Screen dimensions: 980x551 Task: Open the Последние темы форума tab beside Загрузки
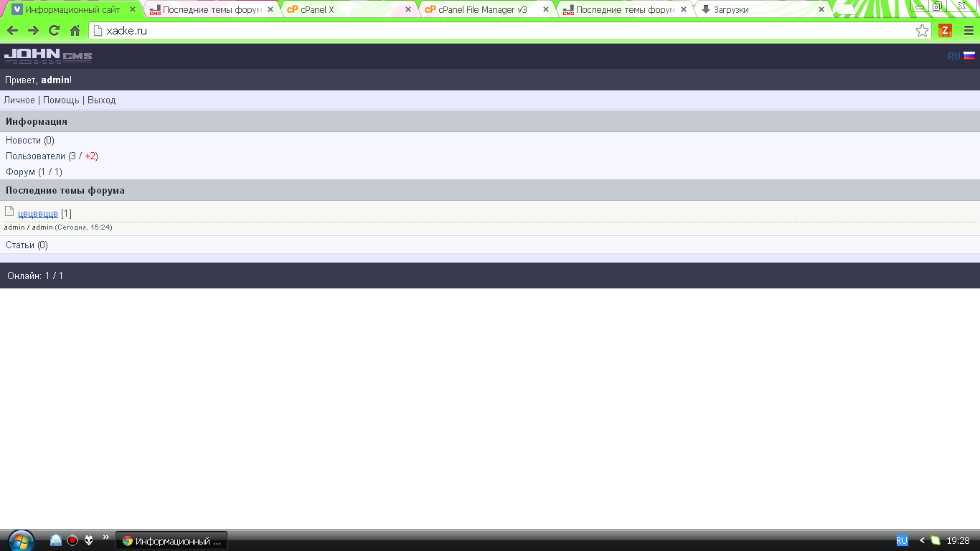click(623, 10)
